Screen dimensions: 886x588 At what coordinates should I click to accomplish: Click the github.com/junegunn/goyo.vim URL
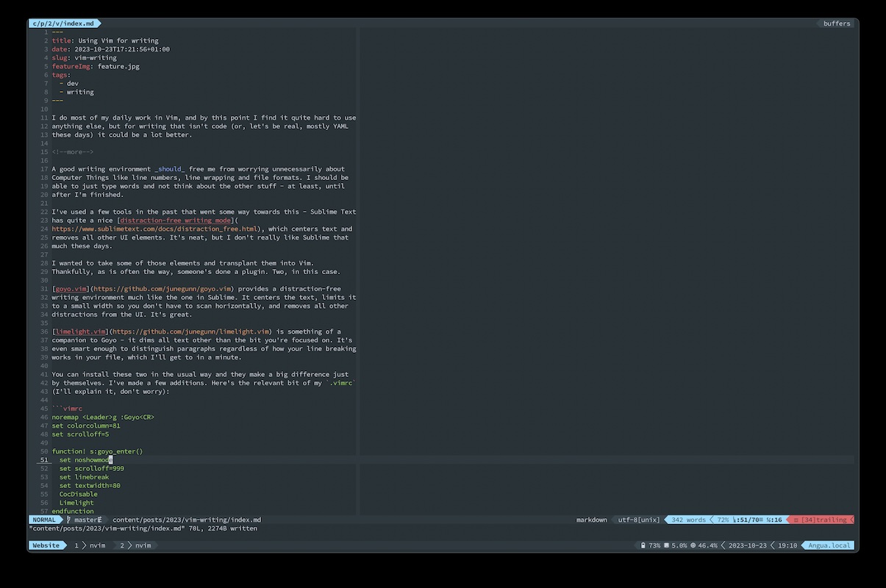tap(162, 289)
